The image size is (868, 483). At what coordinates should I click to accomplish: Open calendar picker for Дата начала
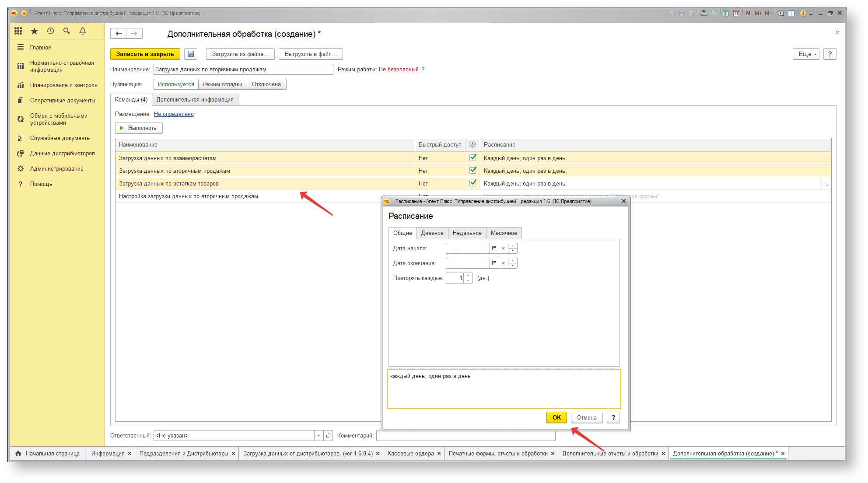point(494,248)
